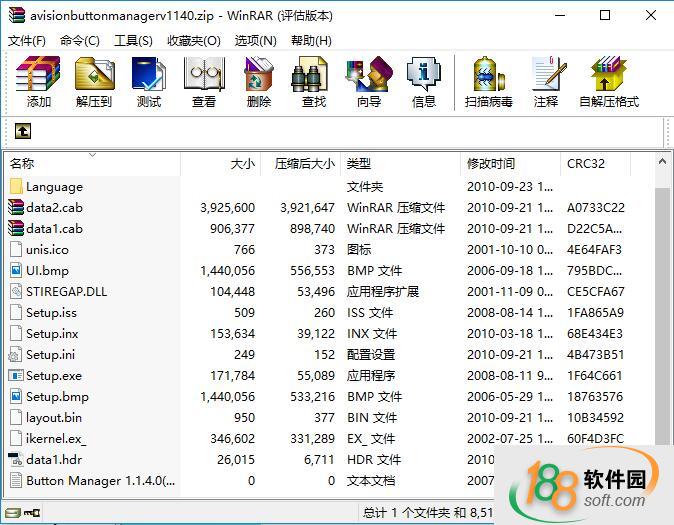Image resolution: width=674 pixels, height=525 pixels.
Task: Launch the 向导 (Wizard) tool
Action: (x=368, y=81)
